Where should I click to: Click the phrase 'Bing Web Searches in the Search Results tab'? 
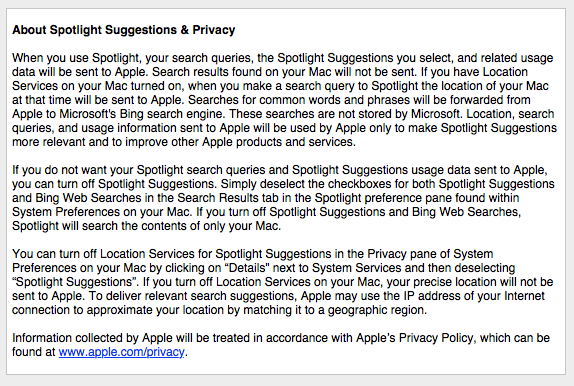pos(138,198)
